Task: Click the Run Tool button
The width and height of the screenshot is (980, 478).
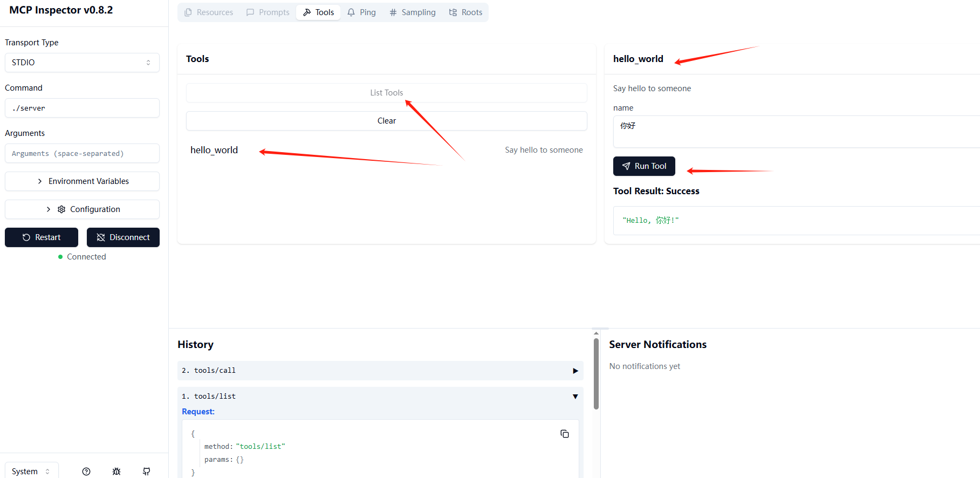Action: 644,166
